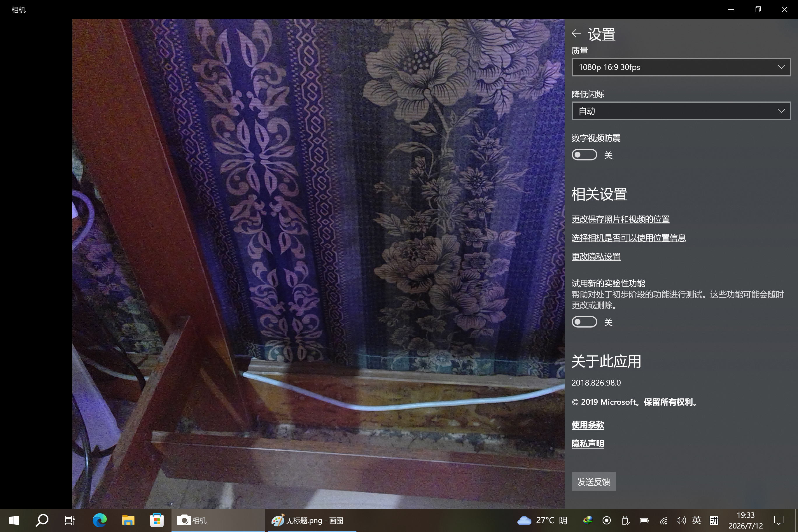Open 隐私声明 link
The height and width of the screenshot is (532, 798).
[x=588, y=443]
